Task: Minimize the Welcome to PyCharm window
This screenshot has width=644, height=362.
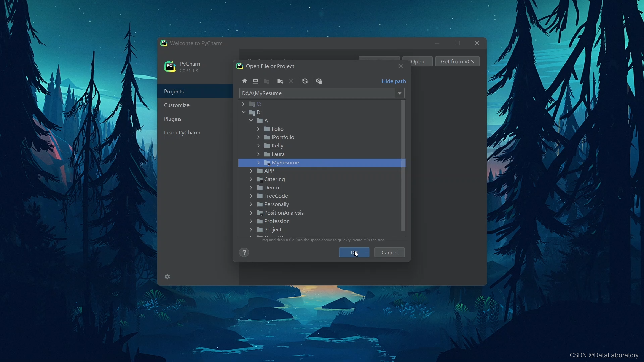Action: (437, 43)
